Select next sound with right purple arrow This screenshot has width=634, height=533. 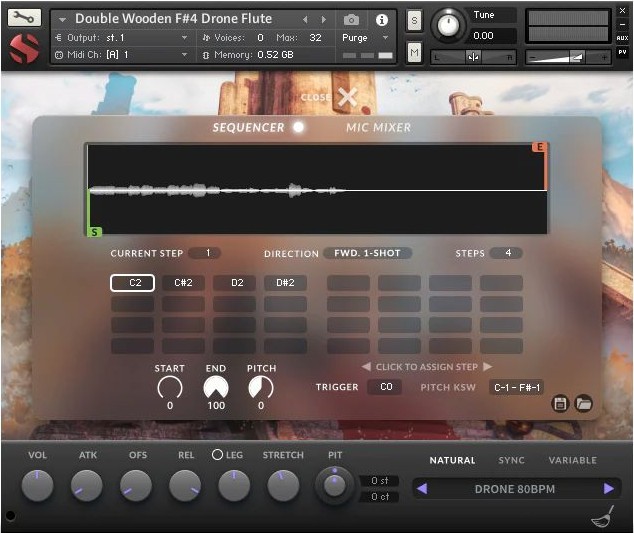pos(609,489)
